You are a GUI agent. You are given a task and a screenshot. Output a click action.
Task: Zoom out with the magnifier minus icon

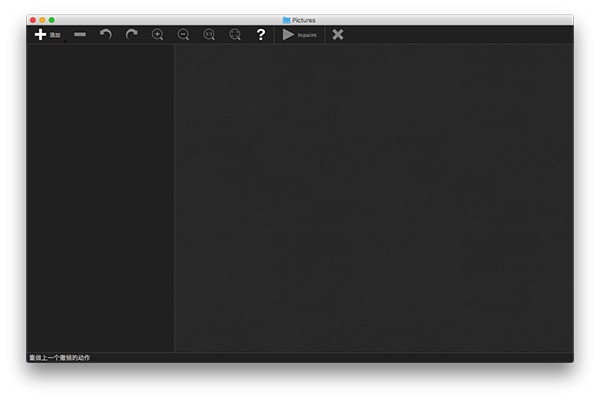(x=183, y=34)
